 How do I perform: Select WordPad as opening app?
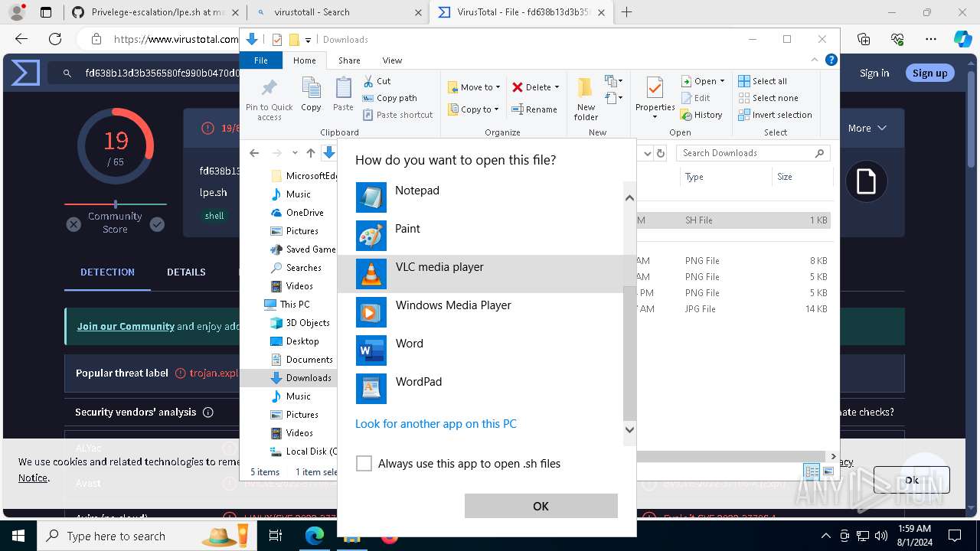pyautogui.click(x=480, y=389)
